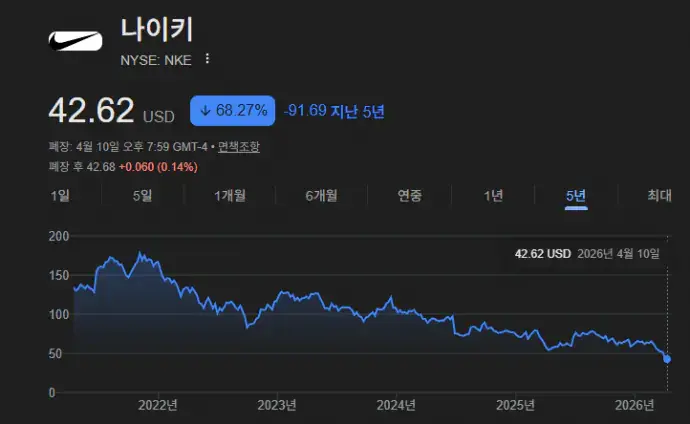This screenshot has width=690, height=424.
Task: Click the 42.62 USD chart tooltip
Action: (x=543, y=254)
